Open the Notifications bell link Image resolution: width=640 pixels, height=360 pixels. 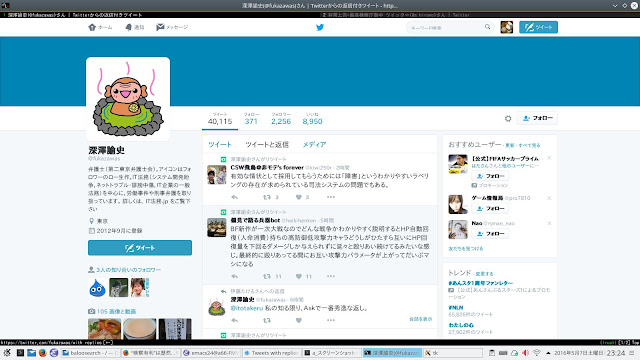[135, 27]
